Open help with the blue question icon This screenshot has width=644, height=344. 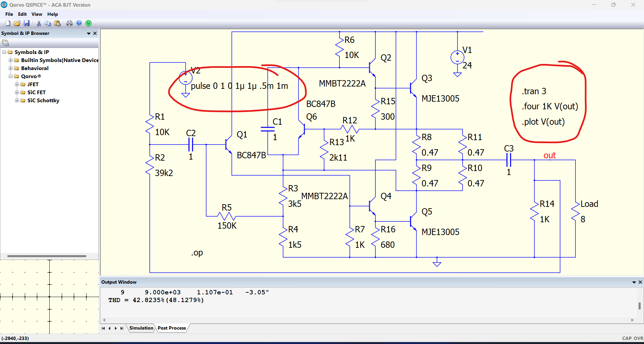click(79, 23)
